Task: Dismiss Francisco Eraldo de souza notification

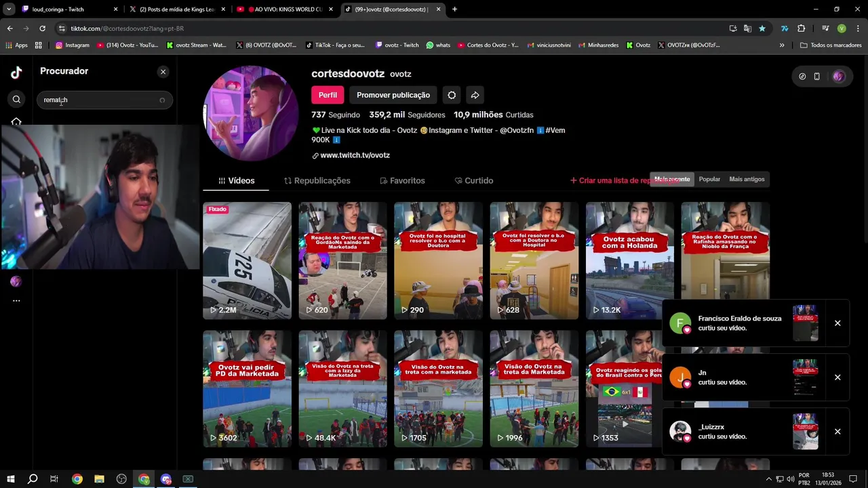Action: [x=837, y=323]
